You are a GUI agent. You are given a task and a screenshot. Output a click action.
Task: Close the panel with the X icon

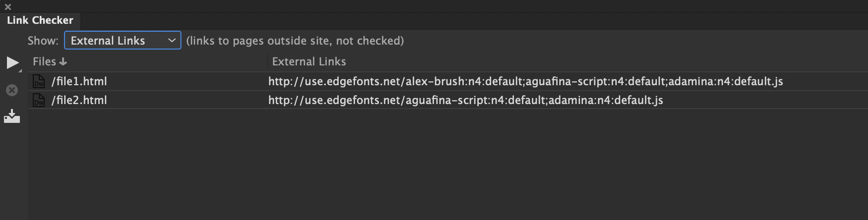tap(8, 7)
